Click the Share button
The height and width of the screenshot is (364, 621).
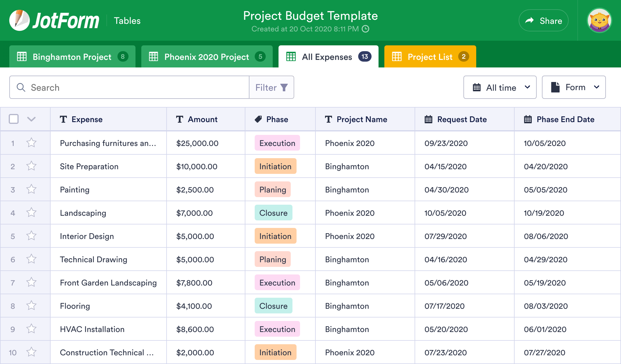[543, 20]
